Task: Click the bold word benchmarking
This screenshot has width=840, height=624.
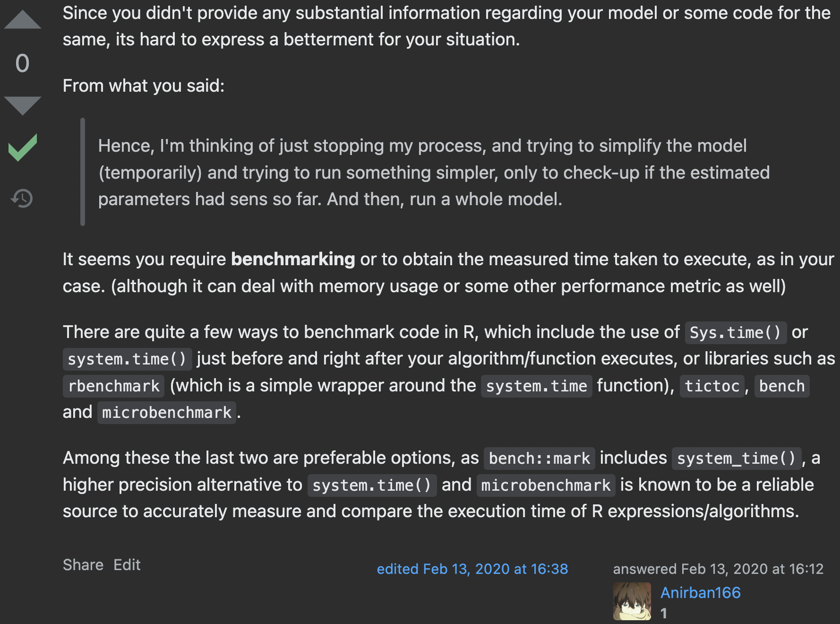Action: [293, 259]
